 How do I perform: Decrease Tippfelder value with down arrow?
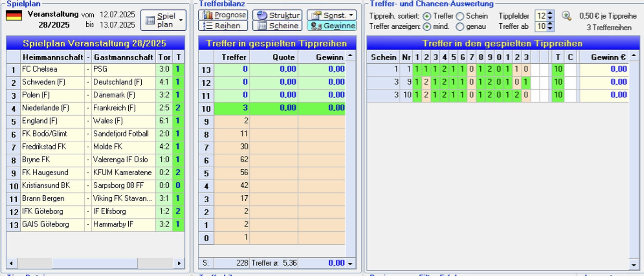click(x=550, y=19)
